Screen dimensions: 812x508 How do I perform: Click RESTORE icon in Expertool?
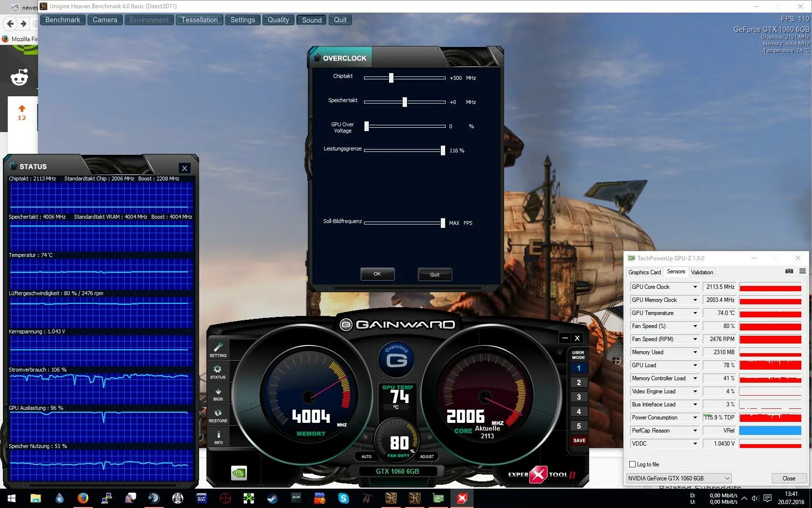pyautogui.click(x=218, y=416)
